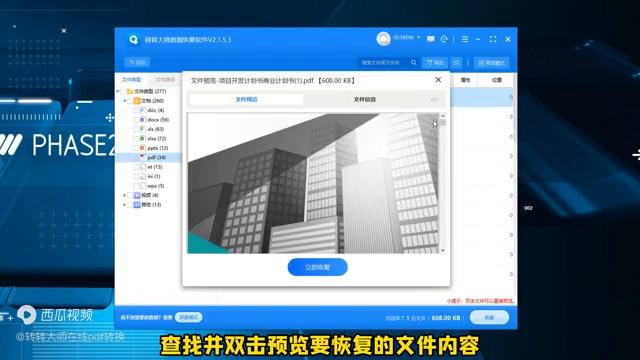Click the 立即恢复 button
Image resolution: width=640 pixels, height=360 pixels.
(318, 267)
